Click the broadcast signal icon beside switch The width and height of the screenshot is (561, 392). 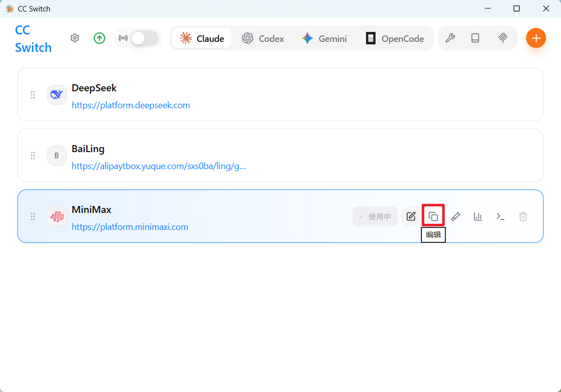(123, 38)
